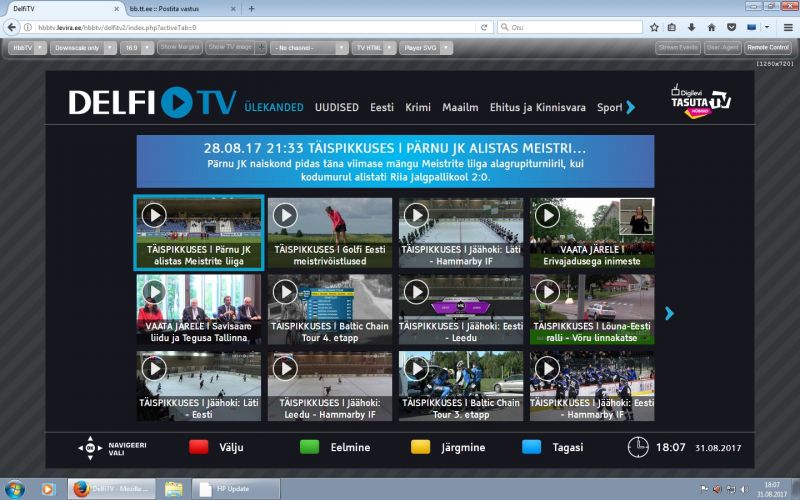Toggle Remote Control panel
The height and width of the screenshot is (500, 800).
coord(768,47)
